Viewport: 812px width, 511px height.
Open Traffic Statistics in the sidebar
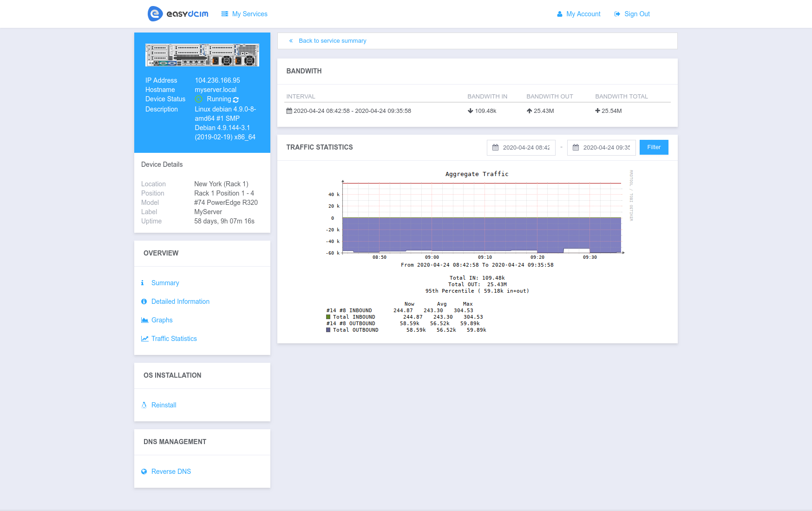[x=174, y=339]
